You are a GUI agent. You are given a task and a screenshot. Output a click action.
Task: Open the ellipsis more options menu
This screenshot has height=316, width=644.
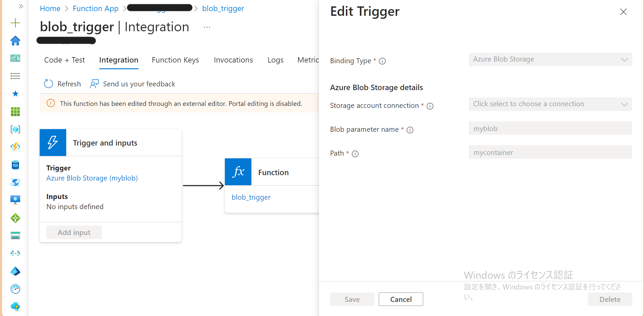[x=207, y=27]
